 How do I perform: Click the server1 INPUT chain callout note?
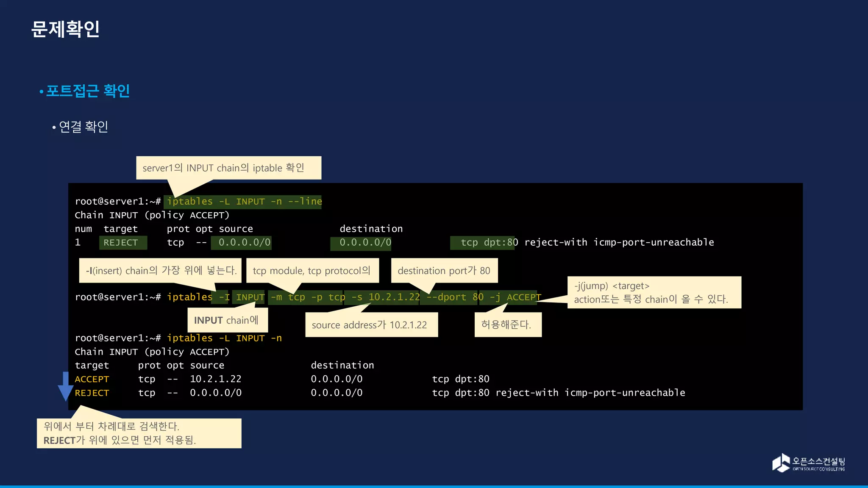click(x=228, y=168)
